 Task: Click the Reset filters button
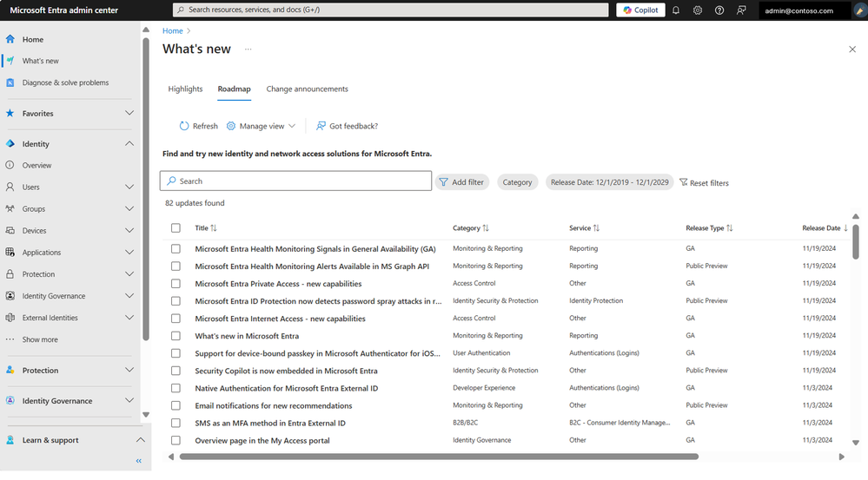pos(704,182)
